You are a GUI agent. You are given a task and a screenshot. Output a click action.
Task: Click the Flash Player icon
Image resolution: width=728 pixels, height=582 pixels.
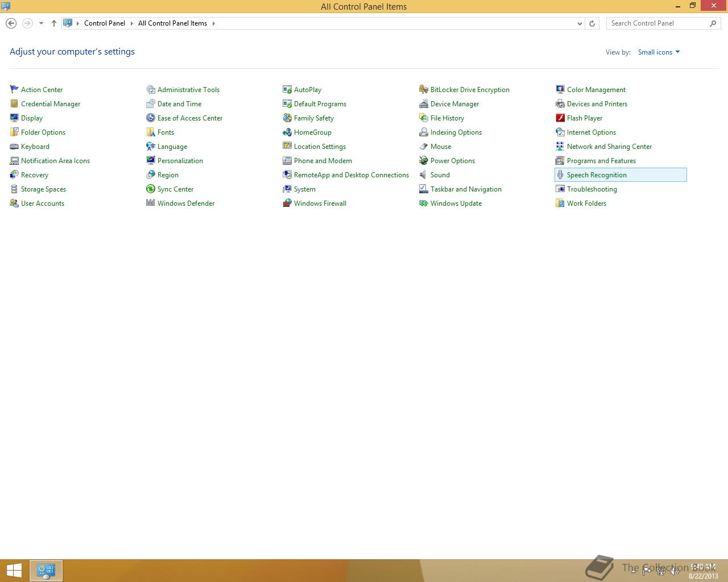[560, 118]
